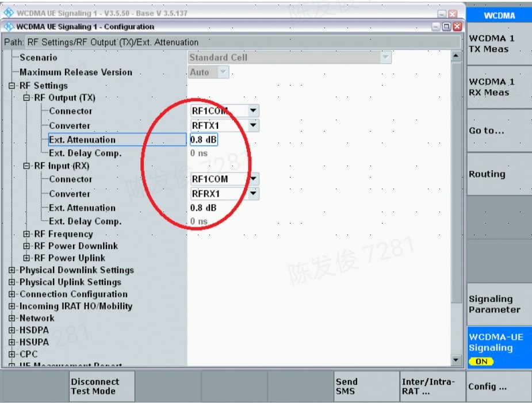The width and height of the screenshot is (532, 403).
Task: Expand Physical Downlink Settings
Action: click(12, 270)
